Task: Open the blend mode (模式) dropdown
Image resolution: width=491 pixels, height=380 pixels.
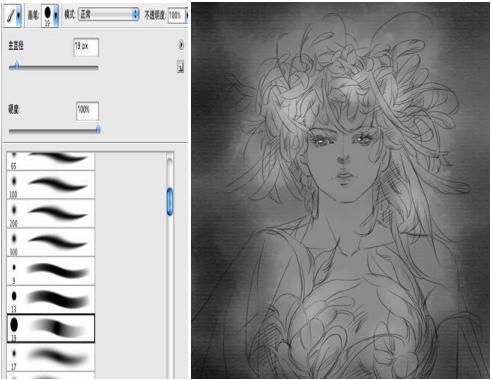Action: click(109, 14)
